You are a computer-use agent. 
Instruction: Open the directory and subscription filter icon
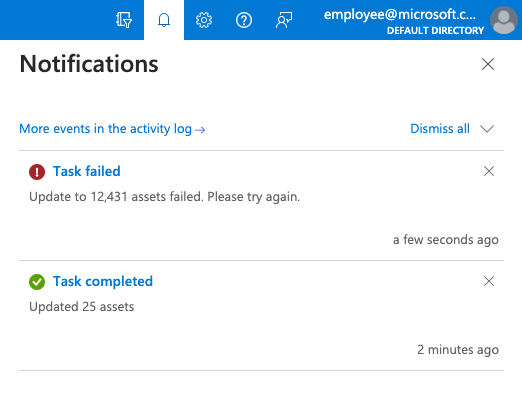(124, 20)
